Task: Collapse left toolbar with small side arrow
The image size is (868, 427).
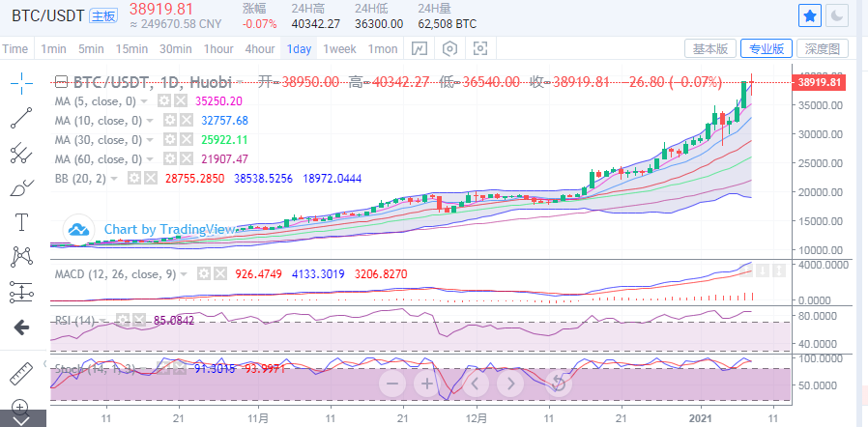Action: tap(45, 363)
